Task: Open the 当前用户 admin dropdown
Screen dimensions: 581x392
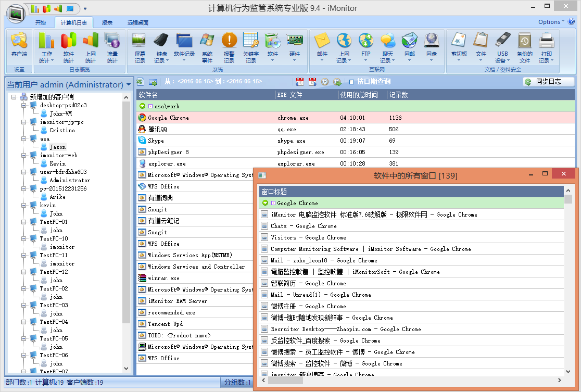Action: 128,85
